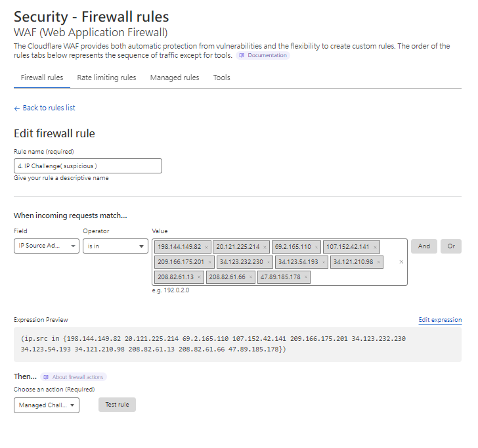The width and height of the screenshot is (478, 448).
Task: Open the Operator 'is in' dropdown
Action: [115, 246]
